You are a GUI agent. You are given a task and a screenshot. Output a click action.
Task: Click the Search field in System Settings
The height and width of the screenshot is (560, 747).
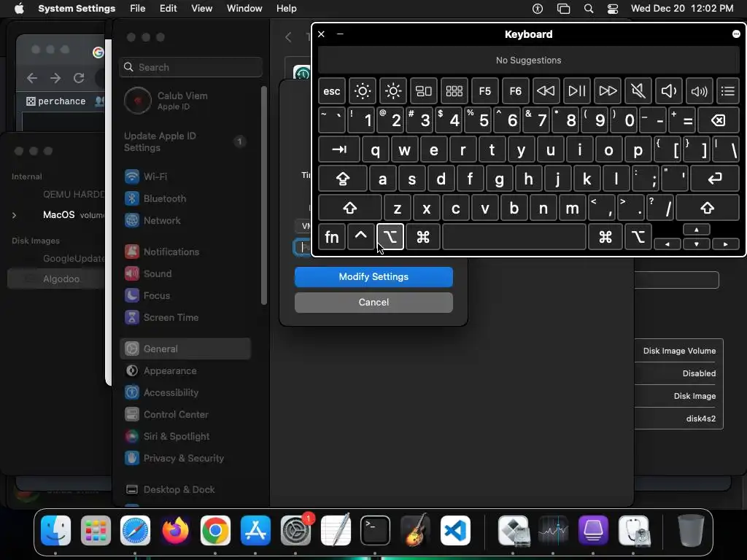point(190,67)
